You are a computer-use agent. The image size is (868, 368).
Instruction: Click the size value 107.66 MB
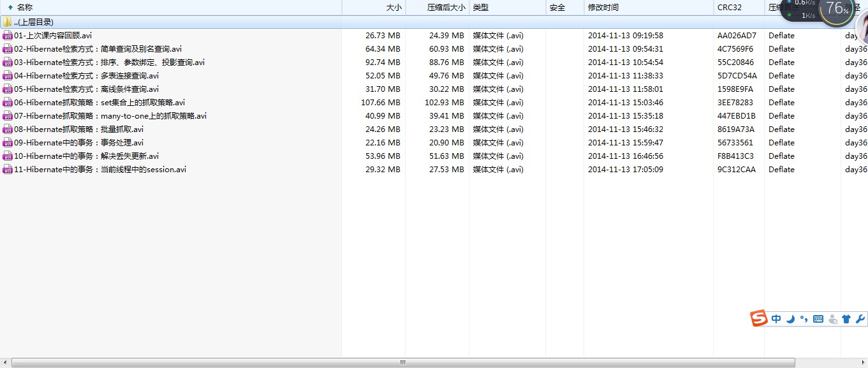click(381, 103)
